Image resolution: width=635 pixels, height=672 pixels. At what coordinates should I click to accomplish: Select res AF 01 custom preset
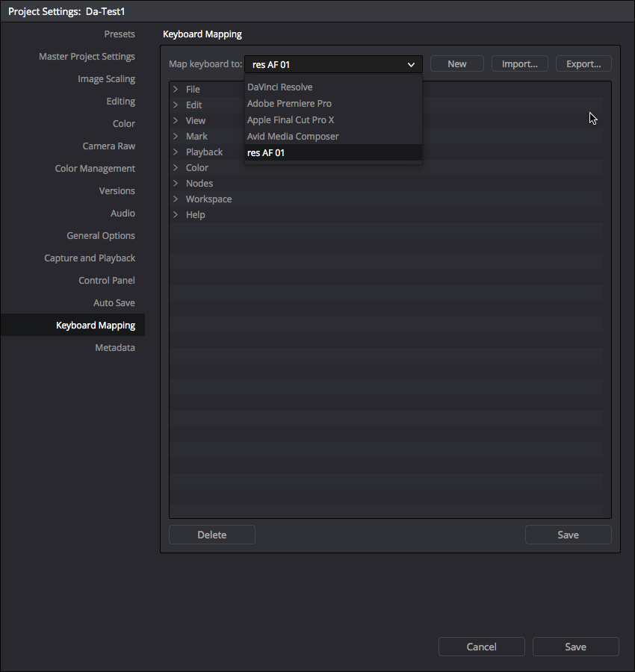[266, 153]
